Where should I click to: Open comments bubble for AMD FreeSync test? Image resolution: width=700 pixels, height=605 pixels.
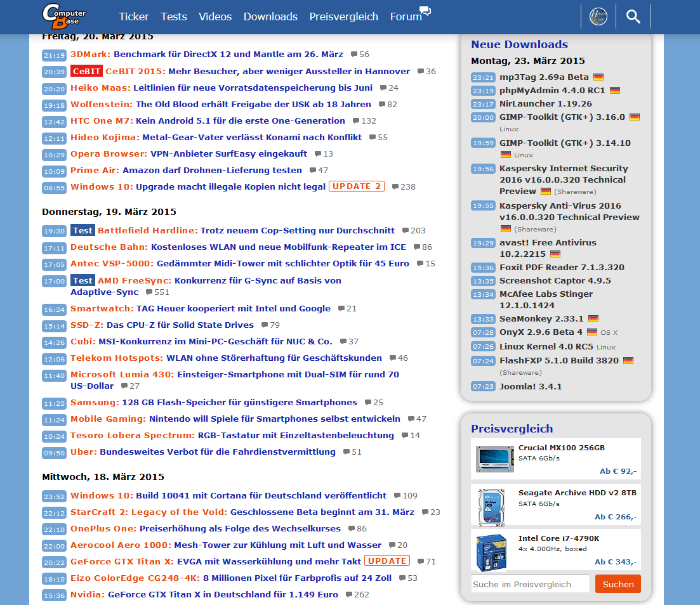point(149,292)
